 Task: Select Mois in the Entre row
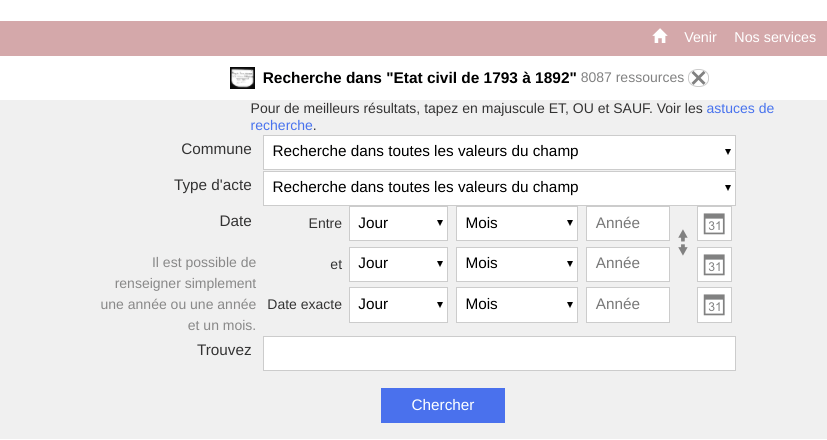point(517,224)
